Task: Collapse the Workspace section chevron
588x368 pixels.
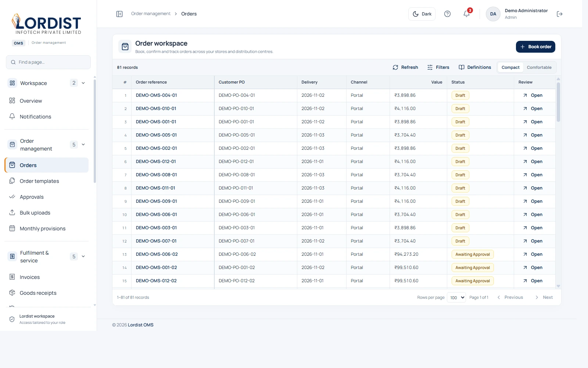Action: [x=83, y=83]
